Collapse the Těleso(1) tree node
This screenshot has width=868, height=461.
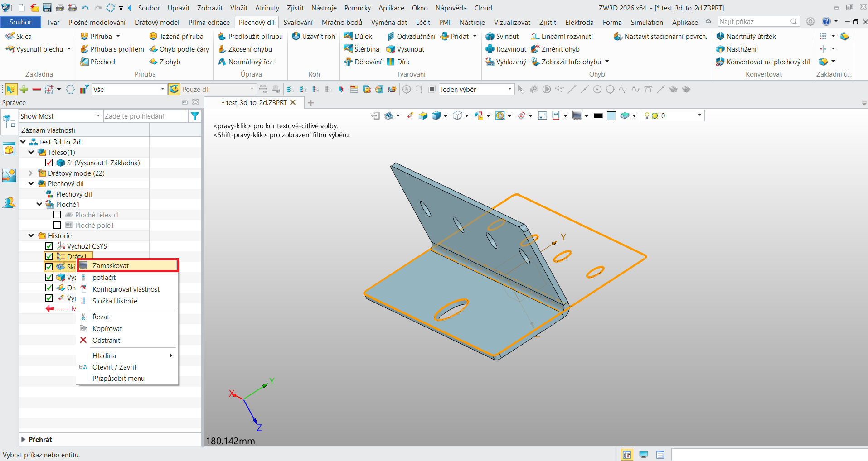coord(31,152)
